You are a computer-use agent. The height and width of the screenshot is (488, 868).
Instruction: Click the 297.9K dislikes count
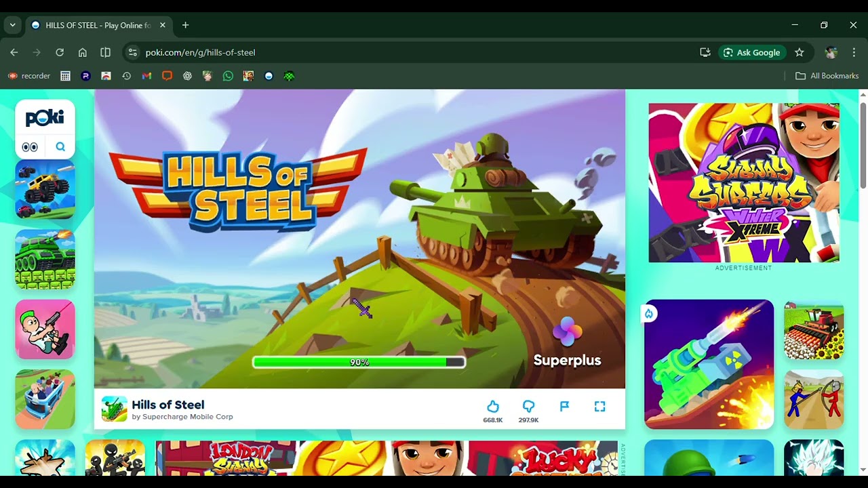[x=528, y=420]
